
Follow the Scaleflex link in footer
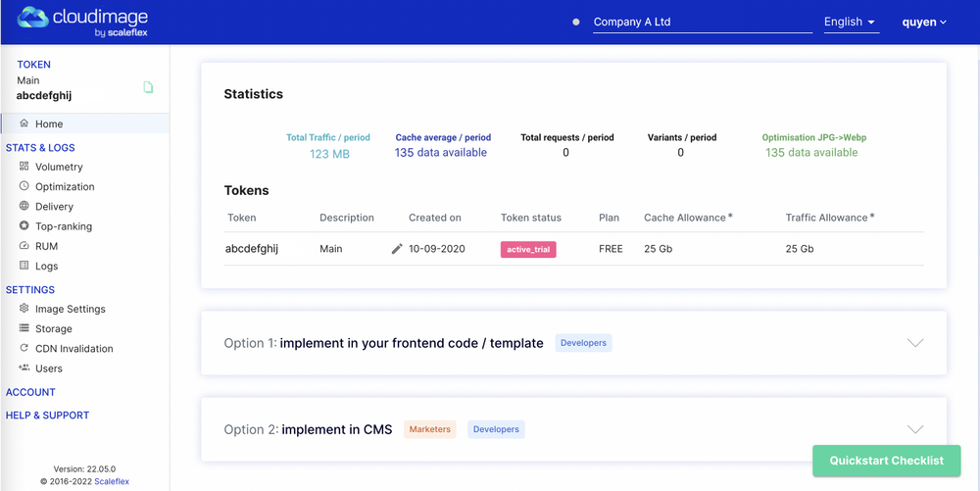pos(112,481)
